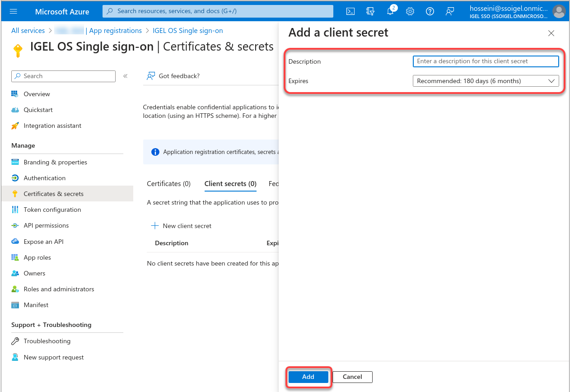Open the Settings gear icon
The width and height of the screenshot is (570, 392).
pos(410,11)
